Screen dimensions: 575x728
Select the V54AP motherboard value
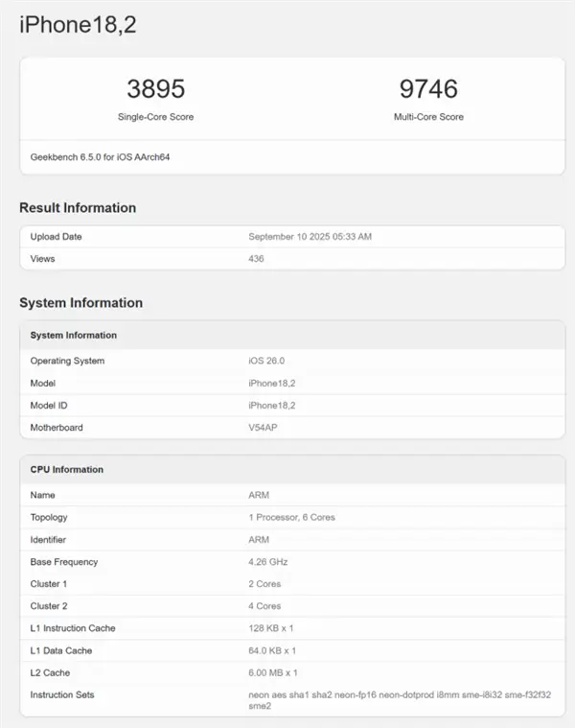(x=263, y=428)
